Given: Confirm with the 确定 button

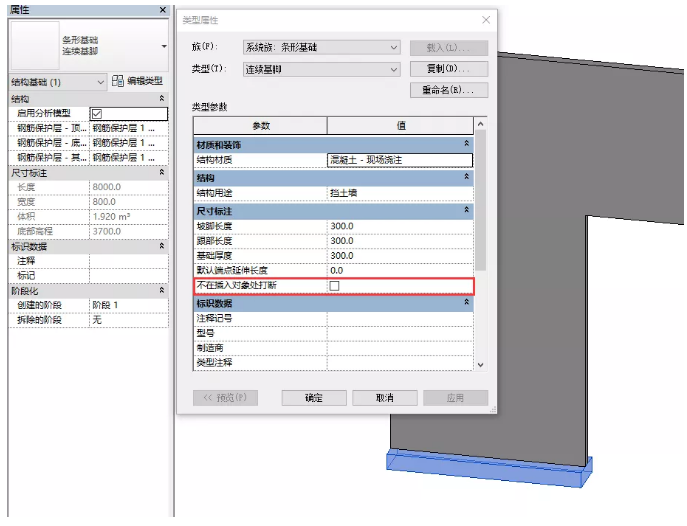Looking at the screenshot, I should point(314,398).
